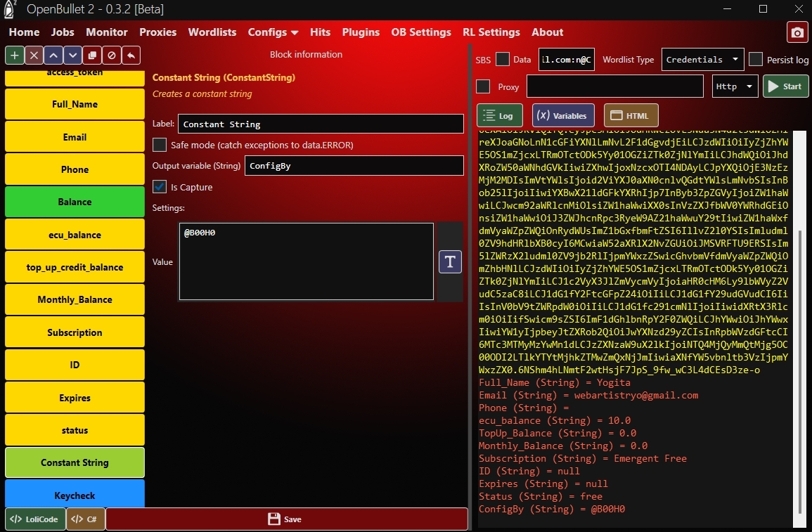The width and height of the screenshot is (812, 532).
Task: Disable the block via the no-entry icon
Action: [110, 55]
